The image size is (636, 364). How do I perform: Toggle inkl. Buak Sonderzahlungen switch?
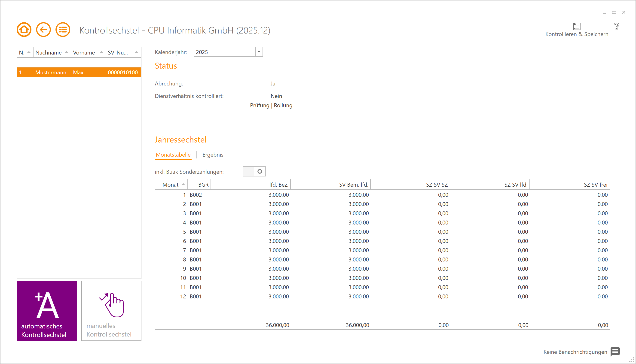coord(254,172)
